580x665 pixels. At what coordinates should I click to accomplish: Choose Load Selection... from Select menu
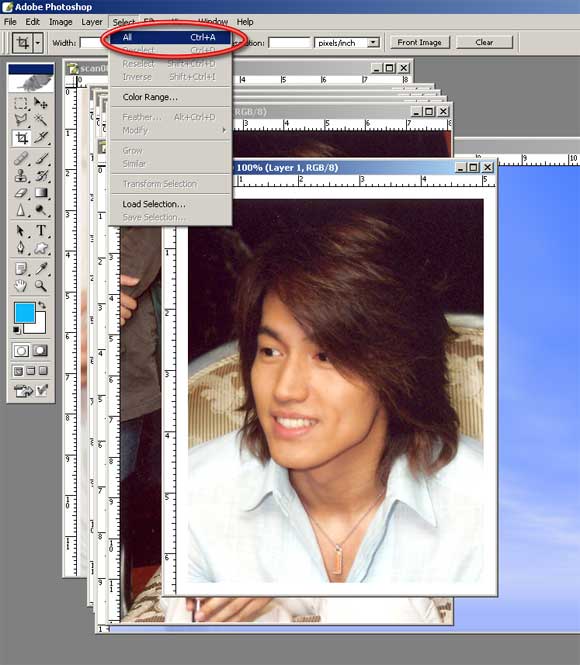tap(170, 204)
